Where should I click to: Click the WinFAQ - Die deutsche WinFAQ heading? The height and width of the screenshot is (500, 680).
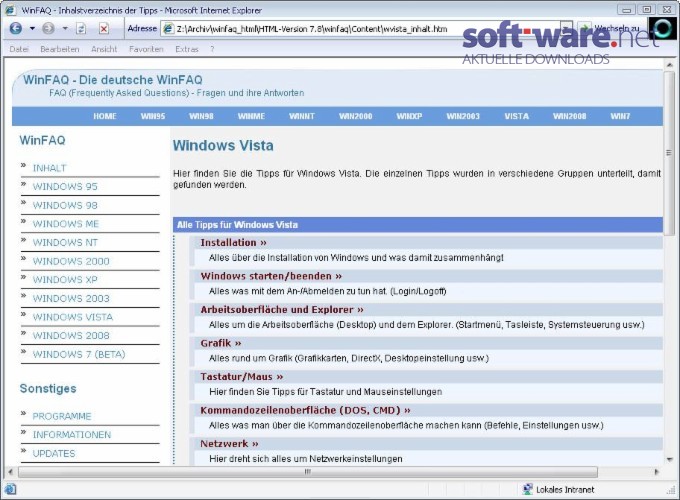tap(113, 80)
